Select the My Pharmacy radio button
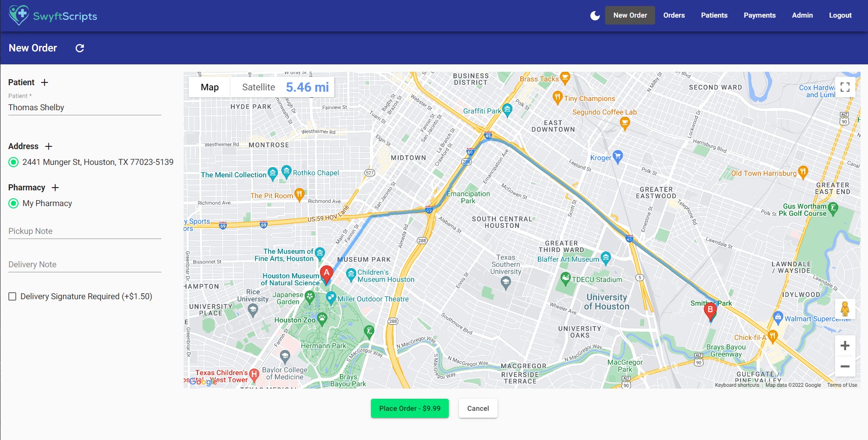 pyautogui.click(x=13, y=203)
